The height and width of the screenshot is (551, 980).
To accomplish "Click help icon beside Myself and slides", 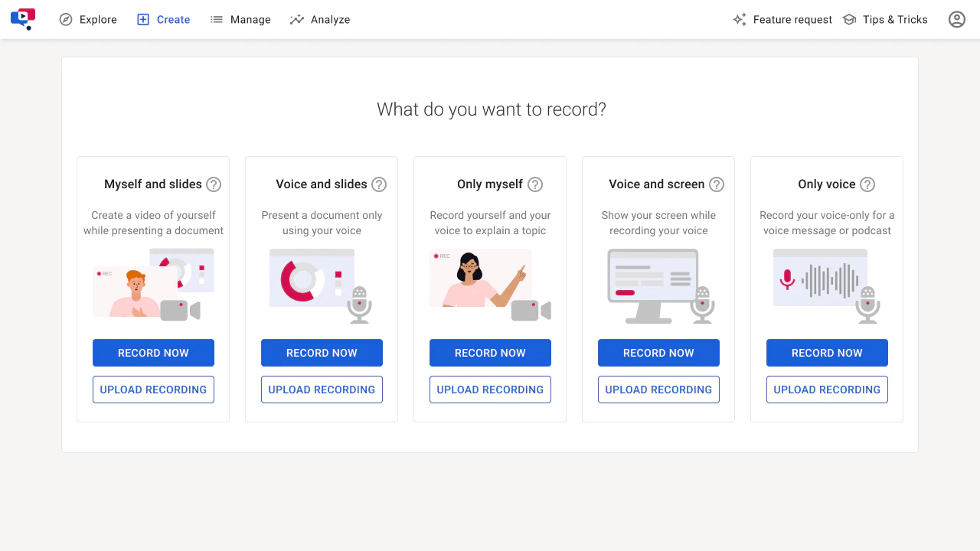I will pos(214,184).
